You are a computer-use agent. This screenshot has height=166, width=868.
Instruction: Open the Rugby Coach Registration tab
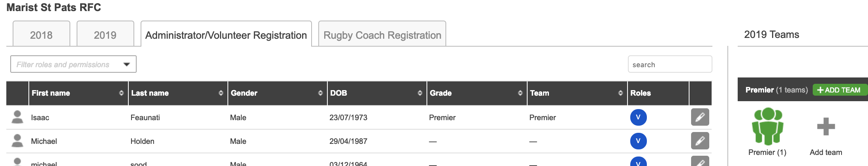pos(382,35)
